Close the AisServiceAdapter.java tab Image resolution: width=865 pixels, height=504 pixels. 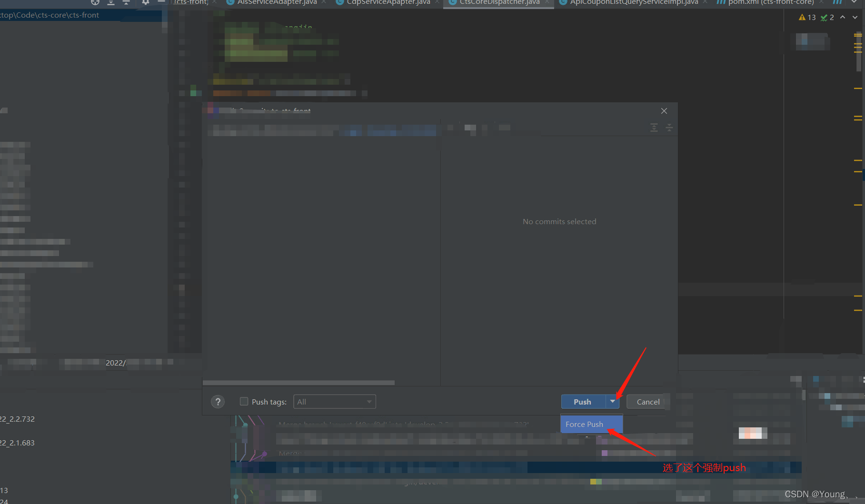[324, 2]
